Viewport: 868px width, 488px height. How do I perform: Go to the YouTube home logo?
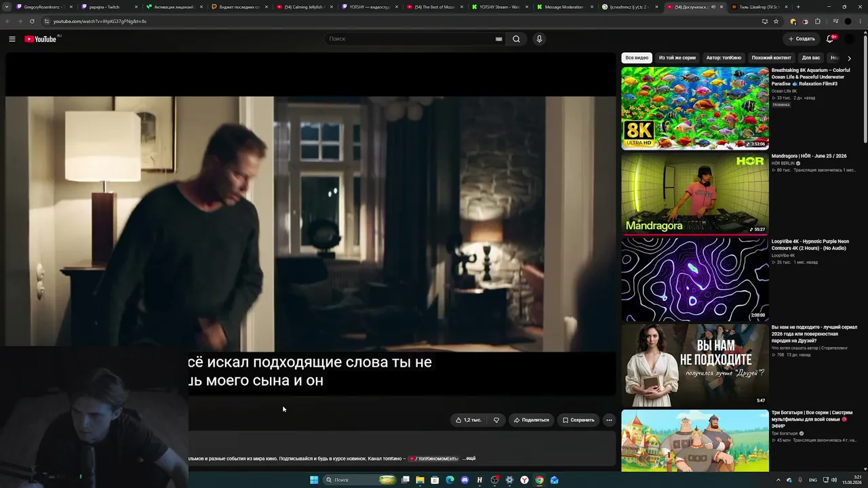tap(42, 39)
